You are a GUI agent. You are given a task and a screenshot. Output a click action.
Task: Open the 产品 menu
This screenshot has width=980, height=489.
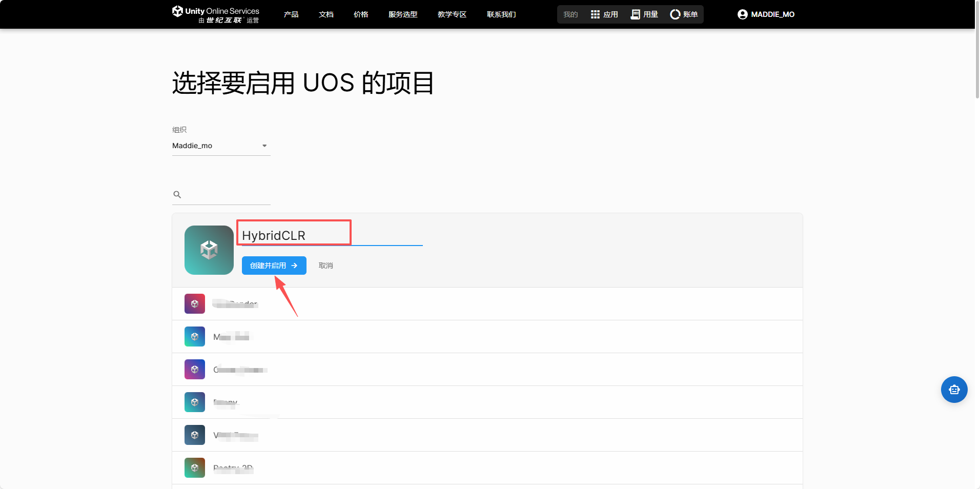291,14
